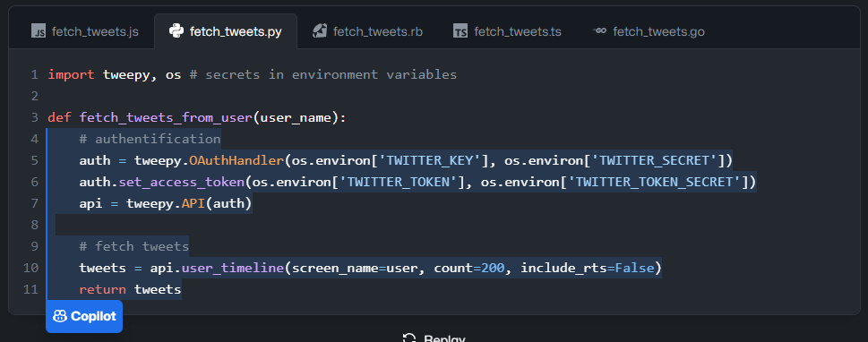
Task: Click the TS icon on fetch_tweets.ts tab
Action: tap(460, 31)
